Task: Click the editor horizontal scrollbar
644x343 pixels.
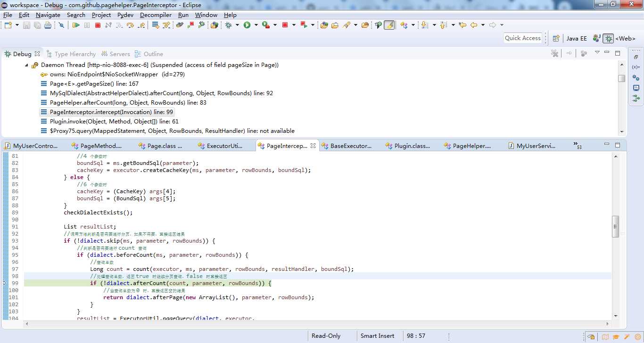Action: pos(317,324)
